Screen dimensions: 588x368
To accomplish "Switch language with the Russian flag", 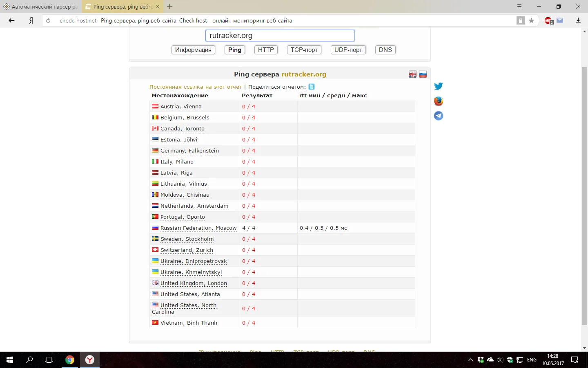I will [x=423, y=74].
